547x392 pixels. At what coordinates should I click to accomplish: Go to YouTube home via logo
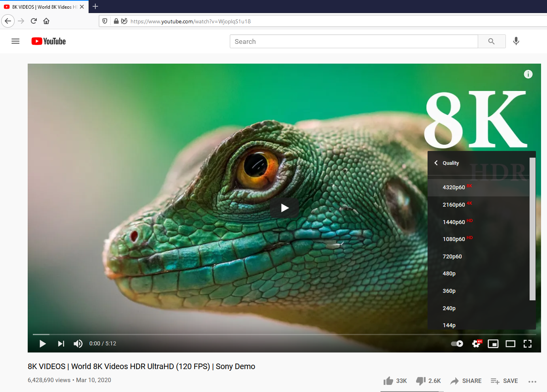click(x=49, y=41)
